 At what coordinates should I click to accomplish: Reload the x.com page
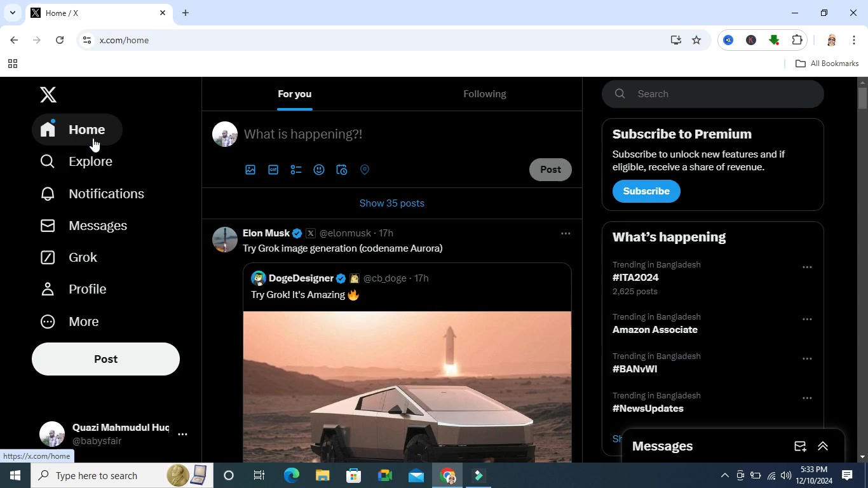coord(60,40)
